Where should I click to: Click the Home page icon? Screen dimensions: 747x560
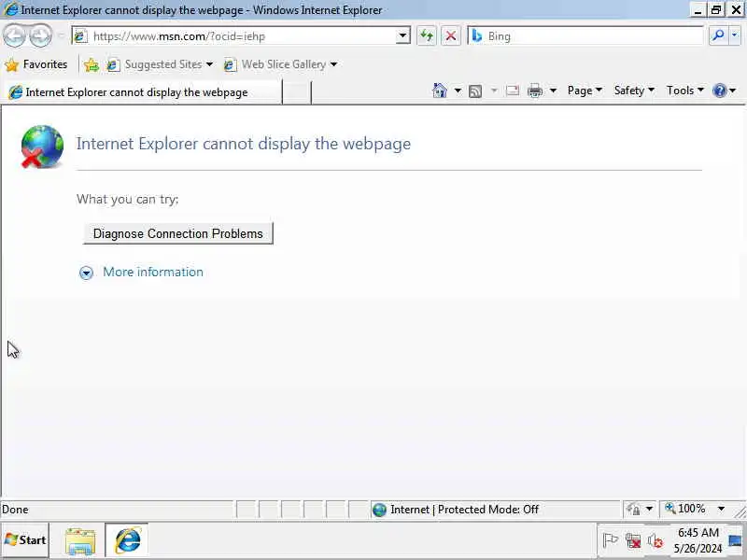[439, 91]
